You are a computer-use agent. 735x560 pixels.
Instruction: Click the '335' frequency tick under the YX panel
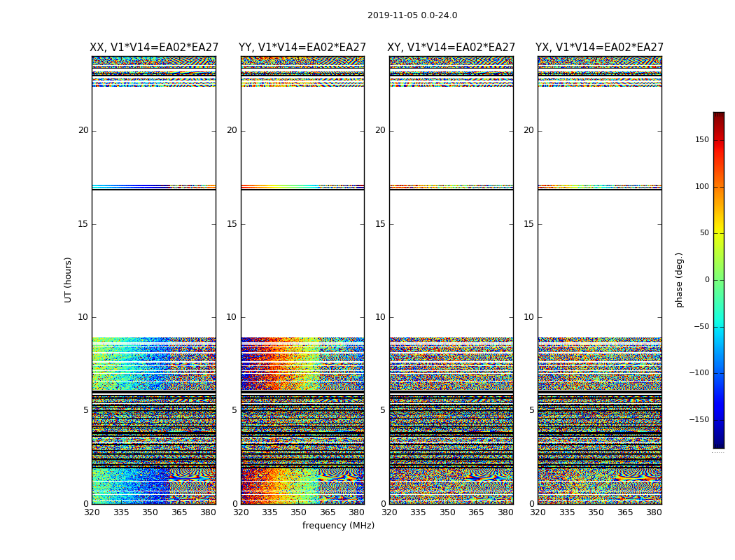(567, 512)
